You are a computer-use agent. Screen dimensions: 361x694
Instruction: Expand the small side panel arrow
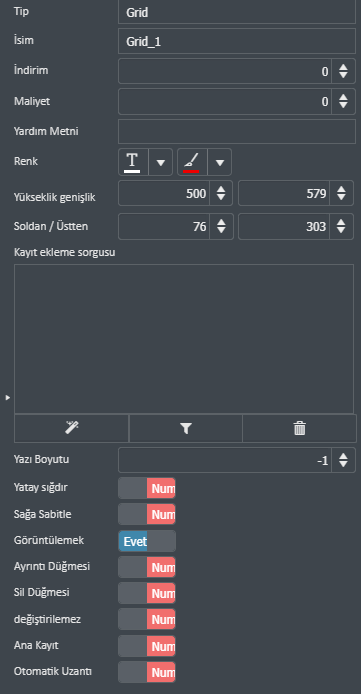pos(8,397)
